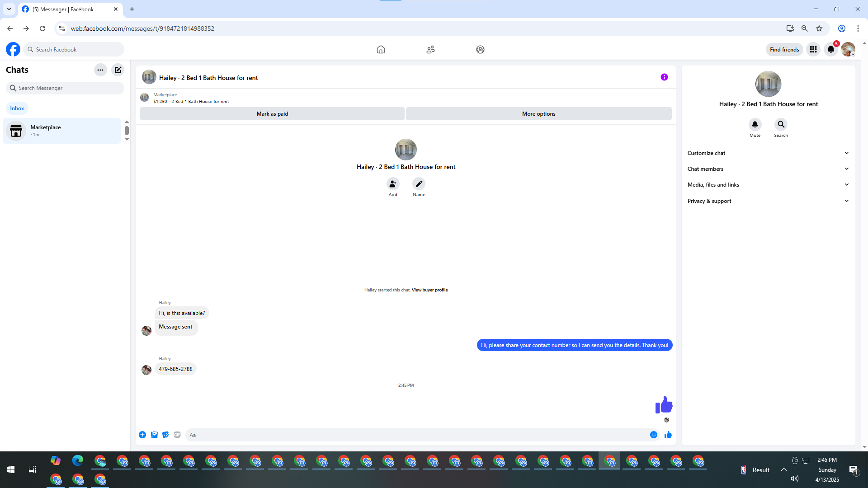Choose a sticker icon in composer
Image resolution: width=868 pixels, height=488 pixels.
click(x=165, y=435)
